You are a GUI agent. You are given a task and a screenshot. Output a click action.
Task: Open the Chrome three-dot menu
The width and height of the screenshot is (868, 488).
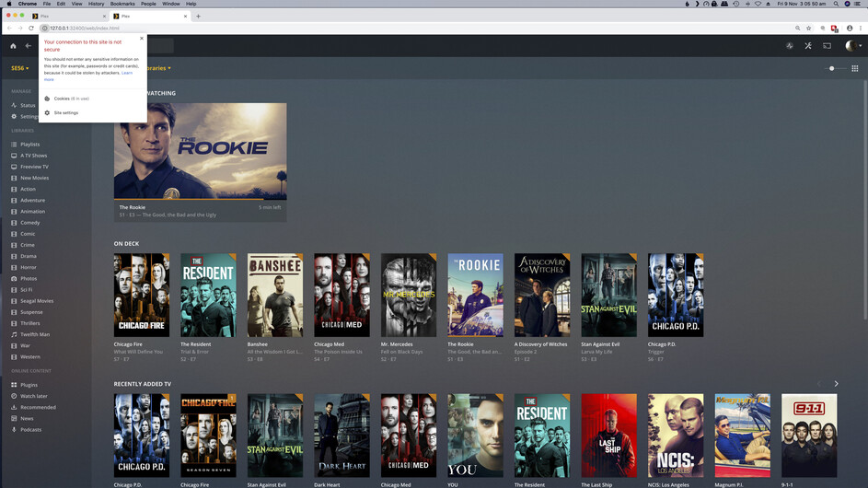tap(861, 29)
